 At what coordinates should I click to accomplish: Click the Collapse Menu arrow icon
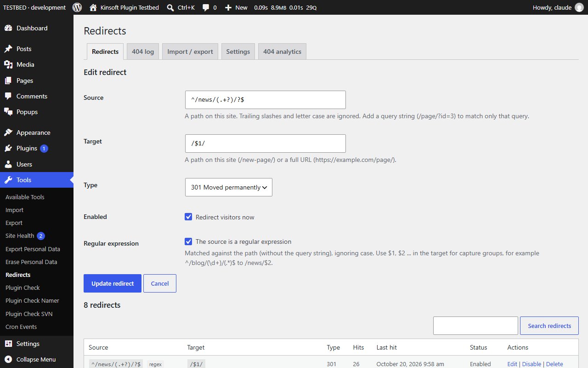[x=8, y=359]
